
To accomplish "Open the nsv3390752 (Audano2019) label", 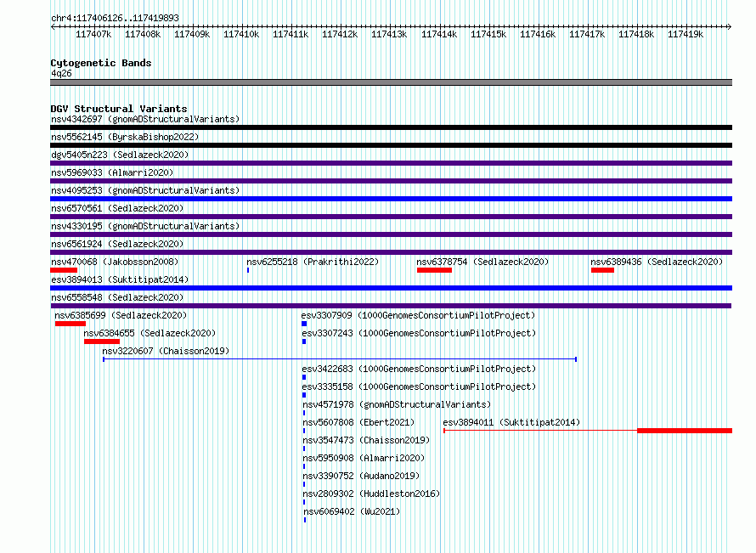I will tap(361, 476).
